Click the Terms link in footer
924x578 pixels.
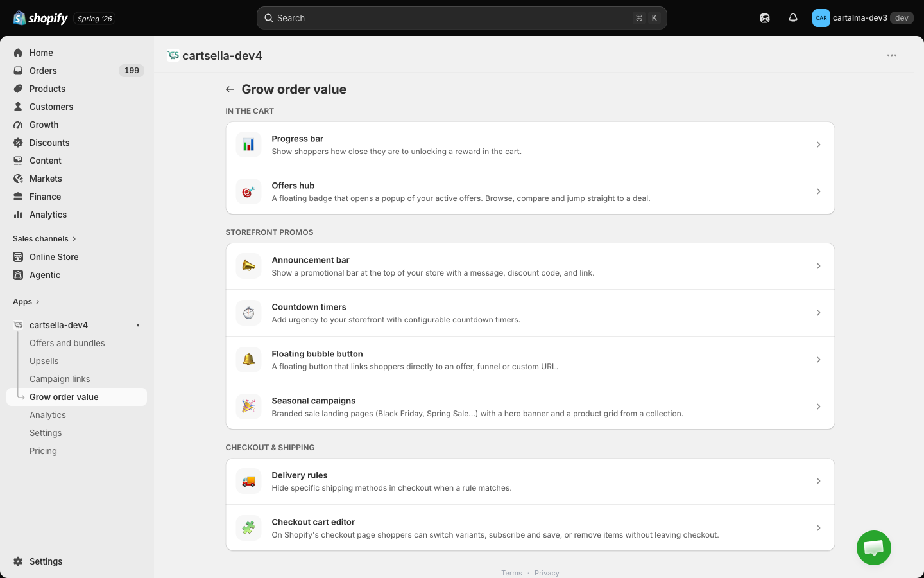click(511, 573)
